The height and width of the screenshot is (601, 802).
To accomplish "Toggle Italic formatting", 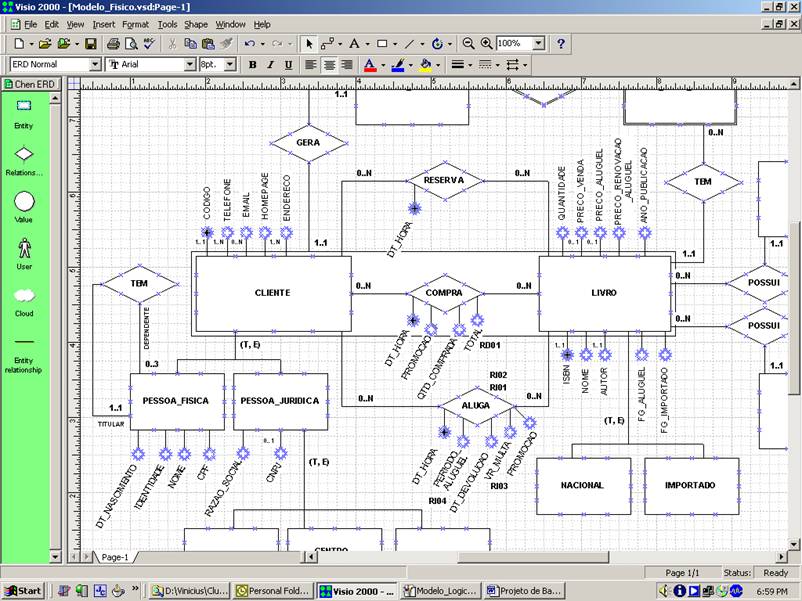I will point(270,65).
